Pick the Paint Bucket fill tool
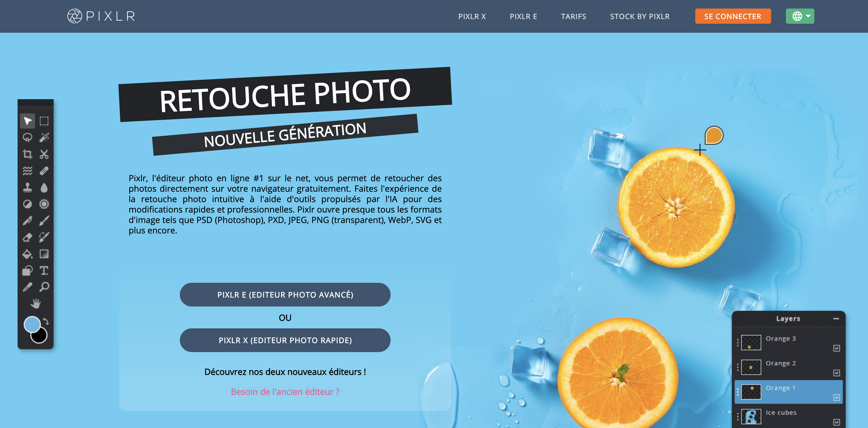Viewport: 868px width, 428px height. tap(27, 254)
